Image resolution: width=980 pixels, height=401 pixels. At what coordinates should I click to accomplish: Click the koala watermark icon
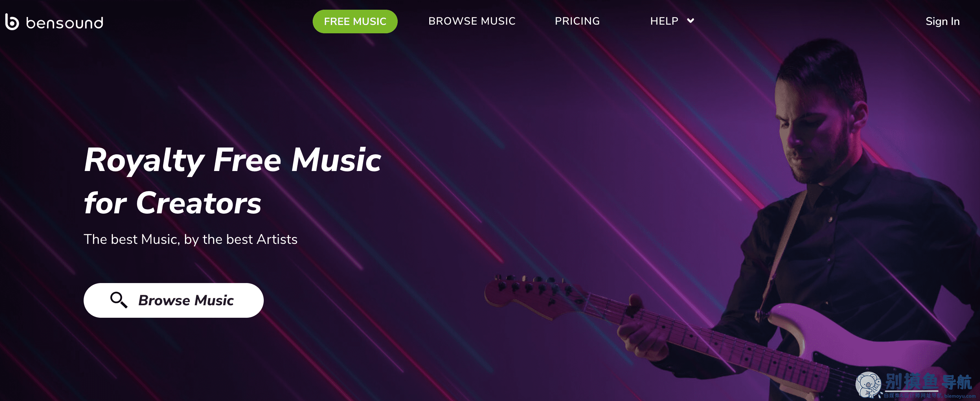coord(868,385)
